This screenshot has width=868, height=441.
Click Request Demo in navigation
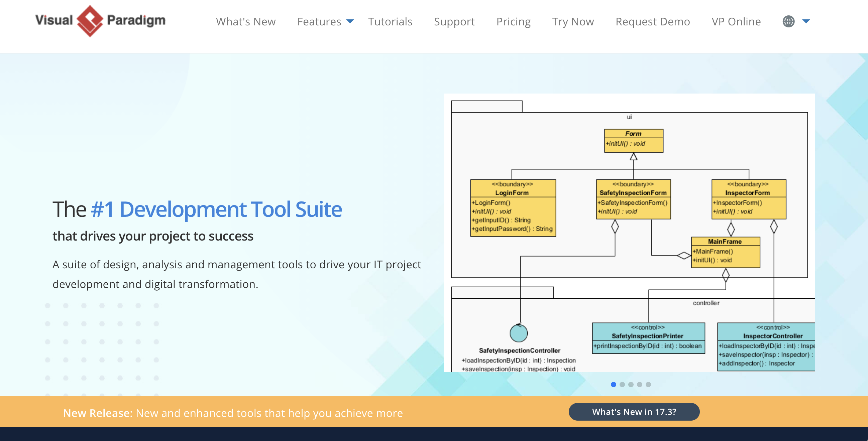coord(652,21)
